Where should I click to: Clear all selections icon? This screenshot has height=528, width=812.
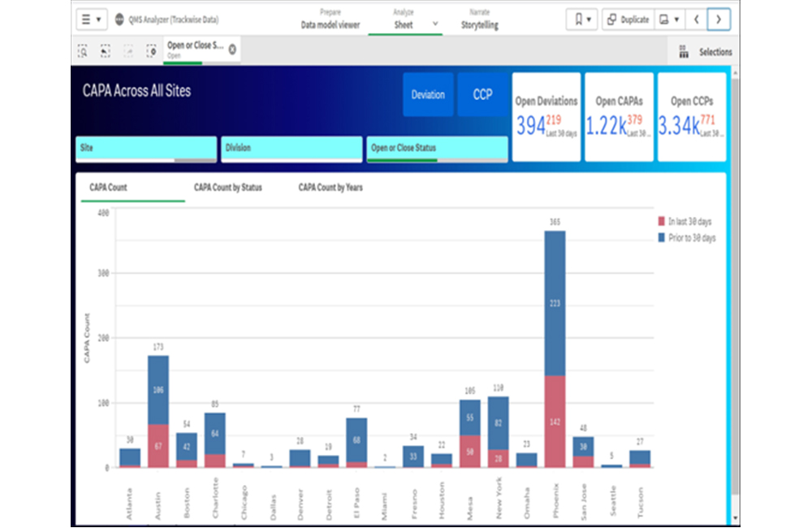coord(151,51)
